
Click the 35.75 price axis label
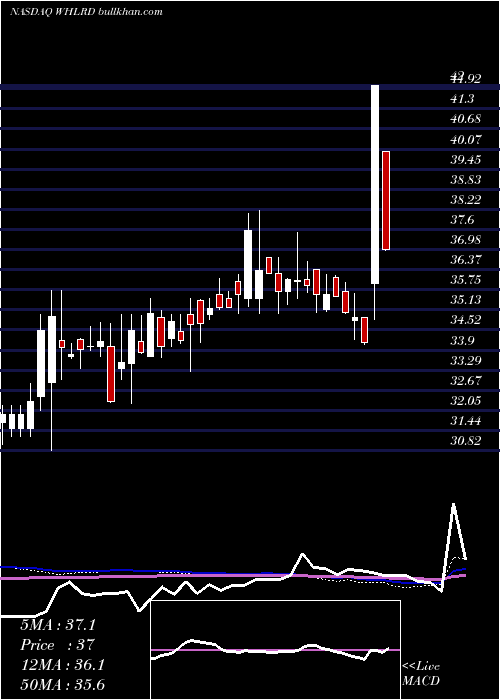pyautogui.click(x=465, y=280)
